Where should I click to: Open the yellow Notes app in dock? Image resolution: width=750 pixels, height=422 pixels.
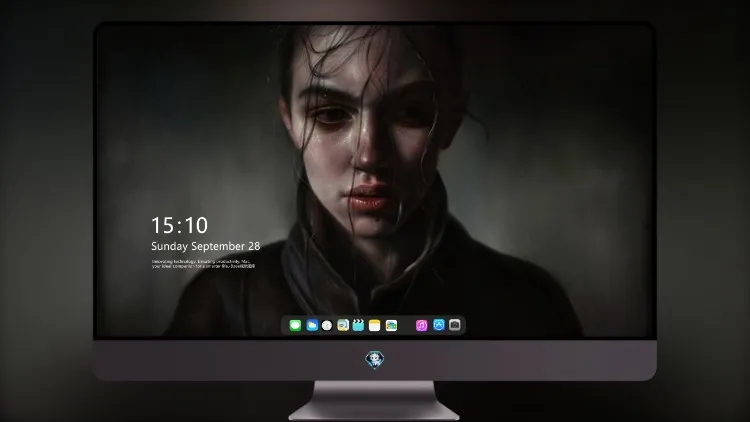(x=375, y=325)
